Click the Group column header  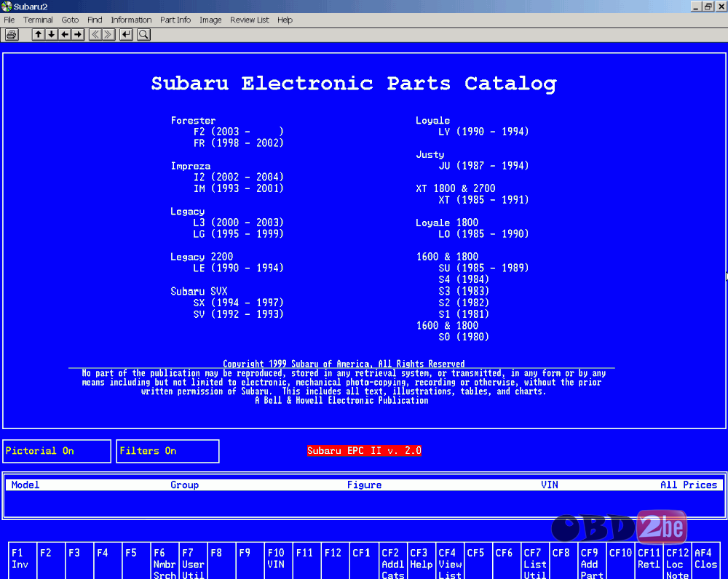184,485
